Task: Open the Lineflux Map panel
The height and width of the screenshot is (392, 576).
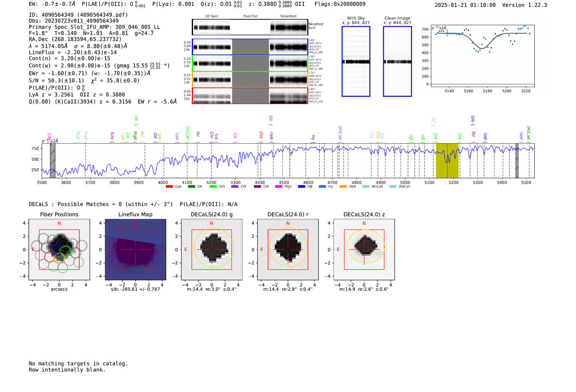Action: [x=135, y=250]
